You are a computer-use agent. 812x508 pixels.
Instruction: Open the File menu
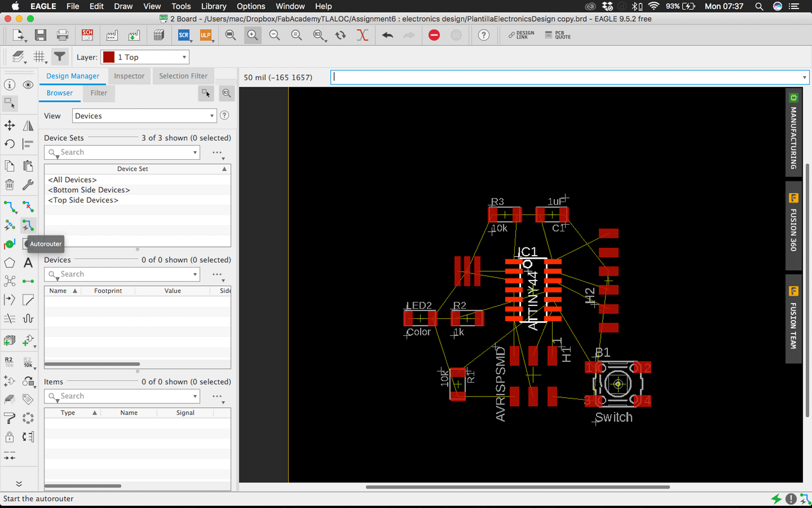point(73,6)
